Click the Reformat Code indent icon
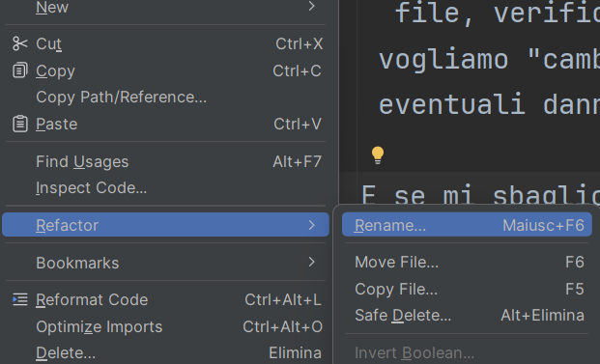This screenshot has height=364, width=600. [20, 299]
